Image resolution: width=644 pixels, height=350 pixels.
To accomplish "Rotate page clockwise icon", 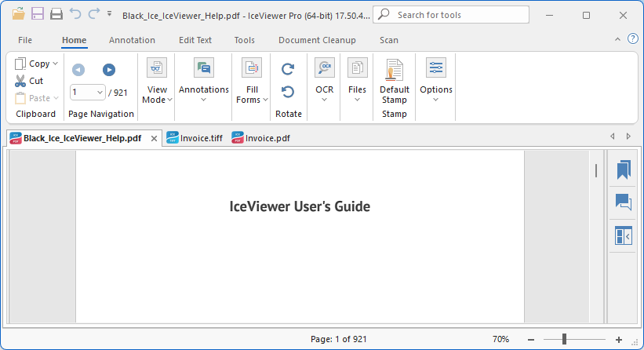I will (288, 68).
